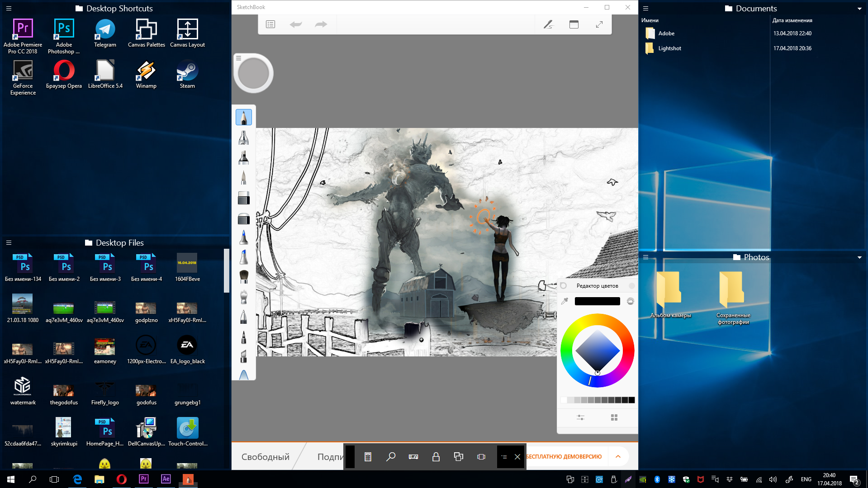Open Desktop Shortcuts panel hamburger menu
The height and width of the screenshot is (488, 868).
pyautogui.click(x=9, y=9)
